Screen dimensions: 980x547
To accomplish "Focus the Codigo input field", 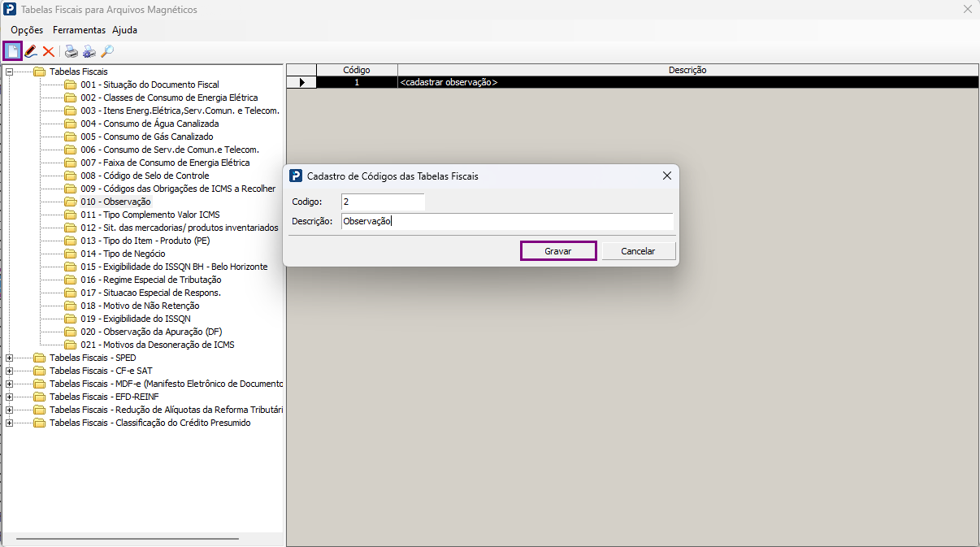I will tap(383, 202).
